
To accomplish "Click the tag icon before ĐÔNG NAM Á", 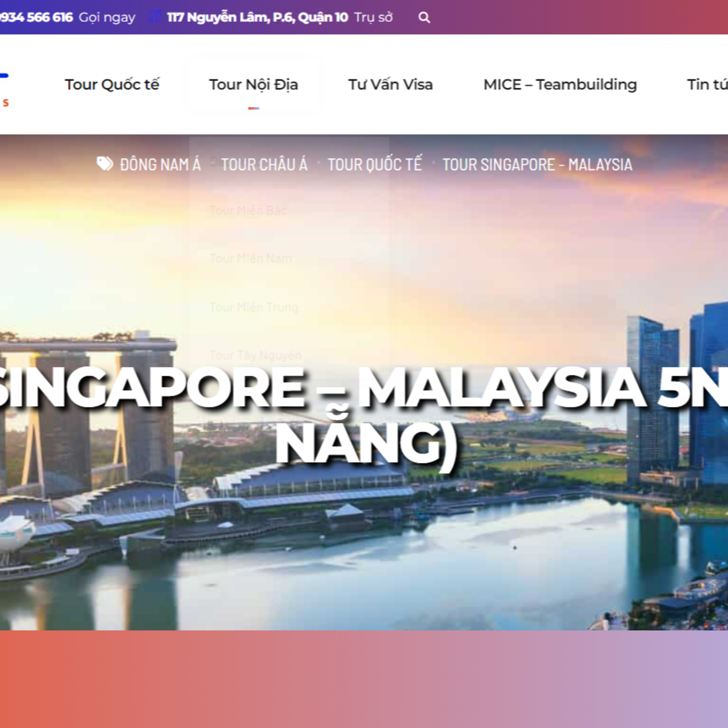I will [105, 164].
